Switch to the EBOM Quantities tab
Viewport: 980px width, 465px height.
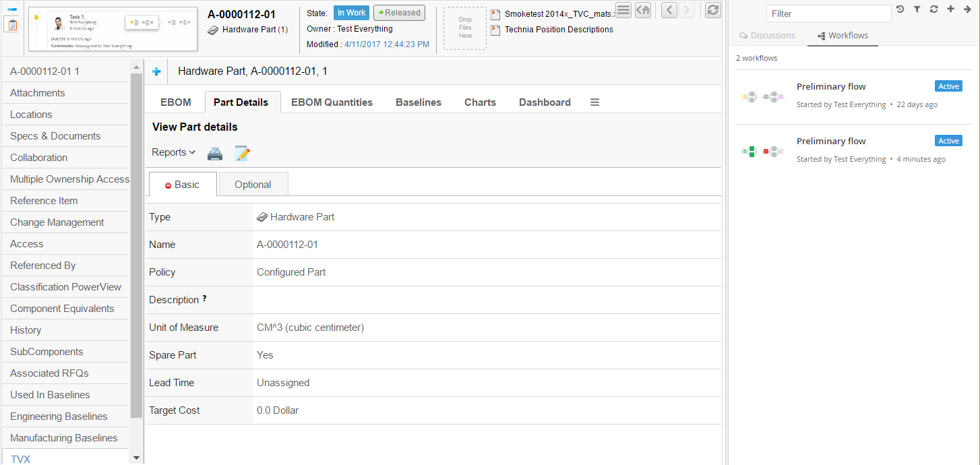coord(332,102)
